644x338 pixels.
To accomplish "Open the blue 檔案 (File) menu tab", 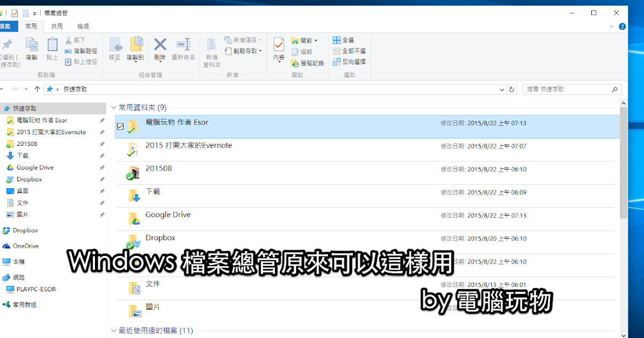I will (x=9, y=26).
